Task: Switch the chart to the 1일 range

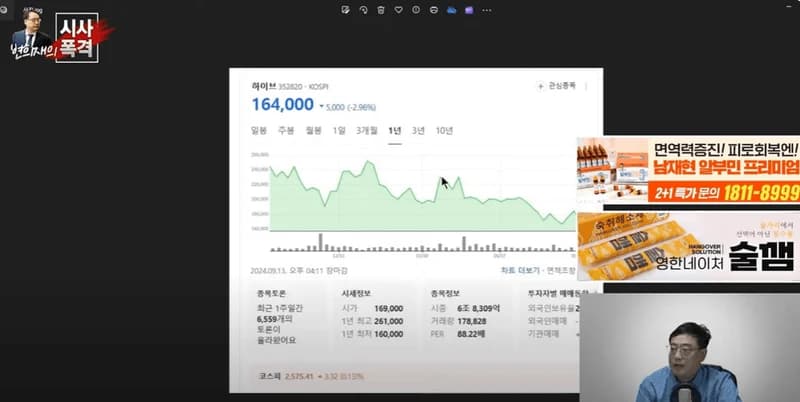Action: (339, 131)
